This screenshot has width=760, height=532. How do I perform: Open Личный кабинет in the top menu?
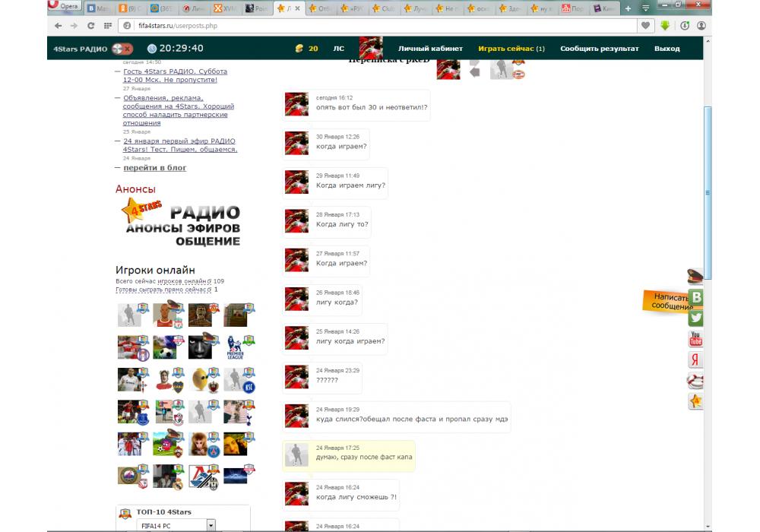tap(430, 49)
